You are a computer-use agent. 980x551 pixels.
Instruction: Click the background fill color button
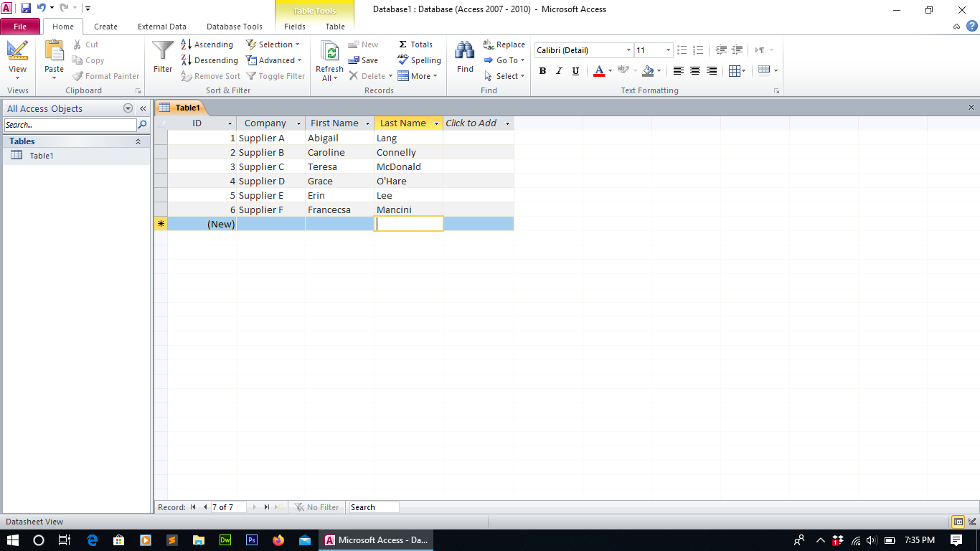pyautogui.click(x=648, y=71)
